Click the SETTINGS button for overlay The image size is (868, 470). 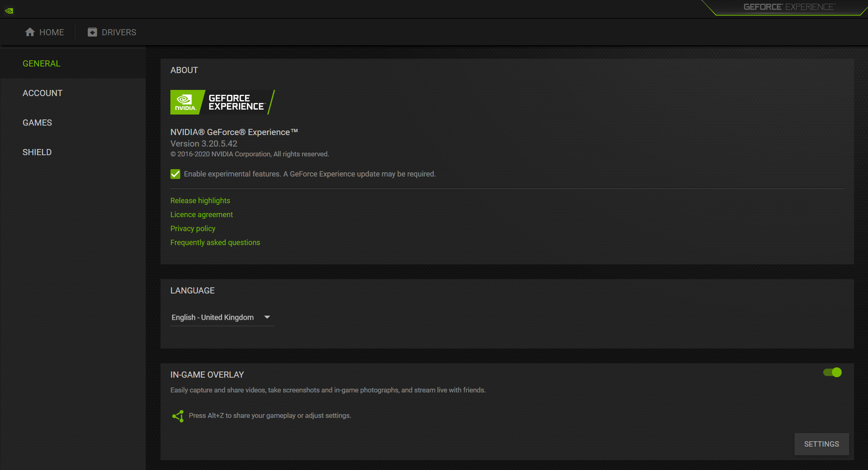[x=822, y=445]
